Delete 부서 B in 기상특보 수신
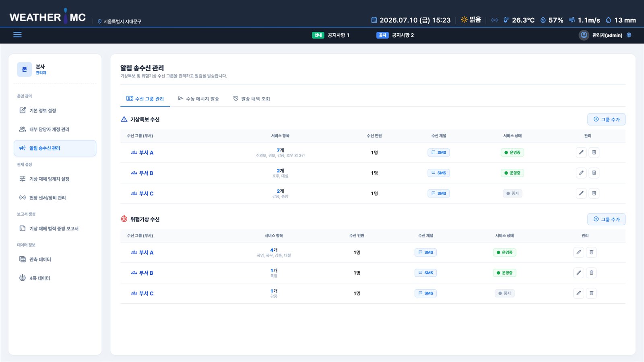 point(594,173)
